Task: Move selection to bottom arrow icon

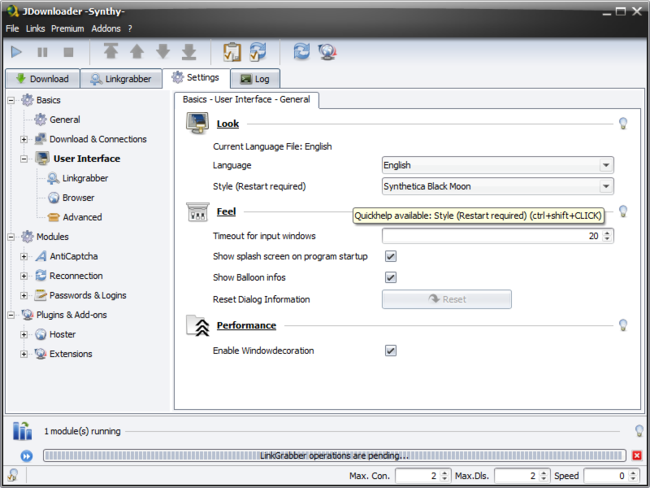Action: 189,51
